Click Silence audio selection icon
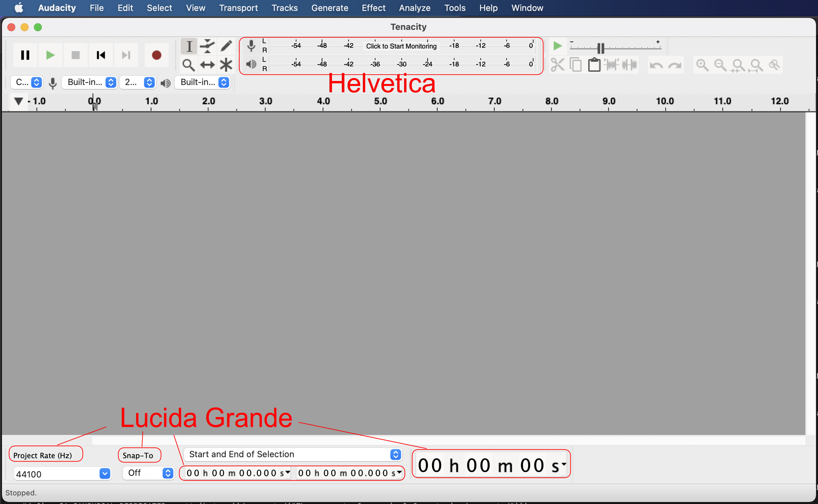Screen dimensions: 818x504 pos(630,65)
